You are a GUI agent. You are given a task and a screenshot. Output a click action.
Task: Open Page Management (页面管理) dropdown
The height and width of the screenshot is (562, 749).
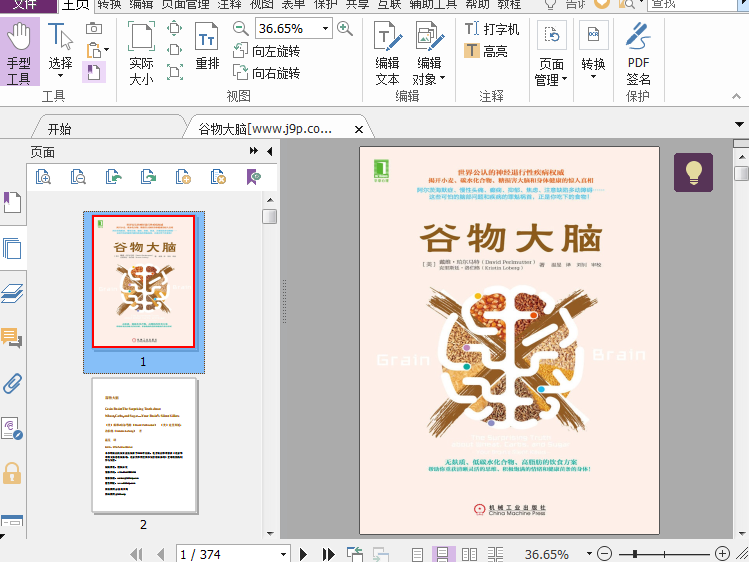[x=551, y=54]
